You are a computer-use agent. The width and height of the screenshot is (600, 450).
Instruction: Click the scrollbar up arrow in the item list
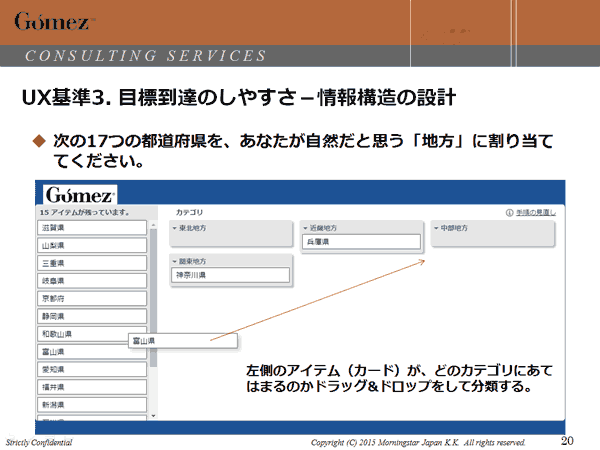pyautogui.click(x=153, y=226)
